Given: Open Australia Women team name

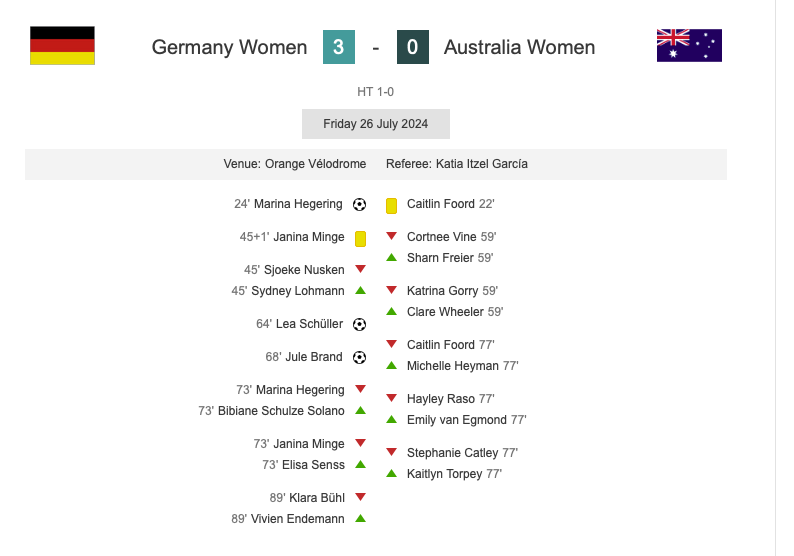Looking at the screenshot, I should coord(519,47).
